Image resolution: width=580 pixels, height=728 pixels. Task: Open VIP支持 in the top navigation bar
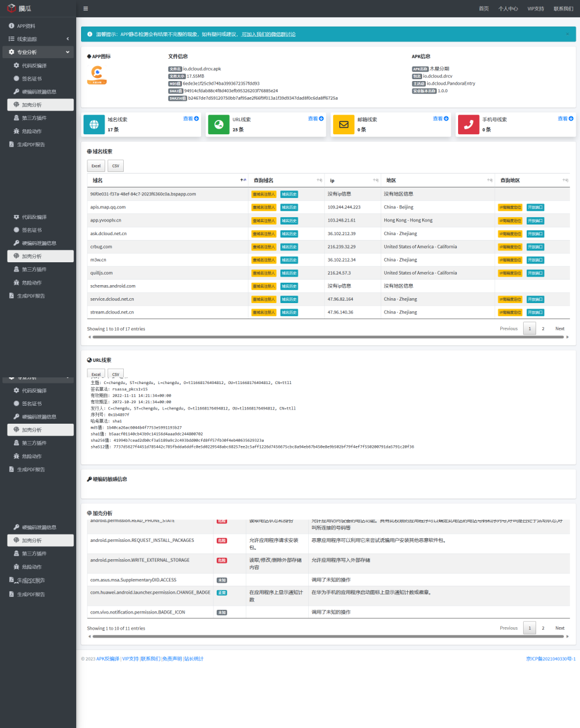click(x=535, y=9)
